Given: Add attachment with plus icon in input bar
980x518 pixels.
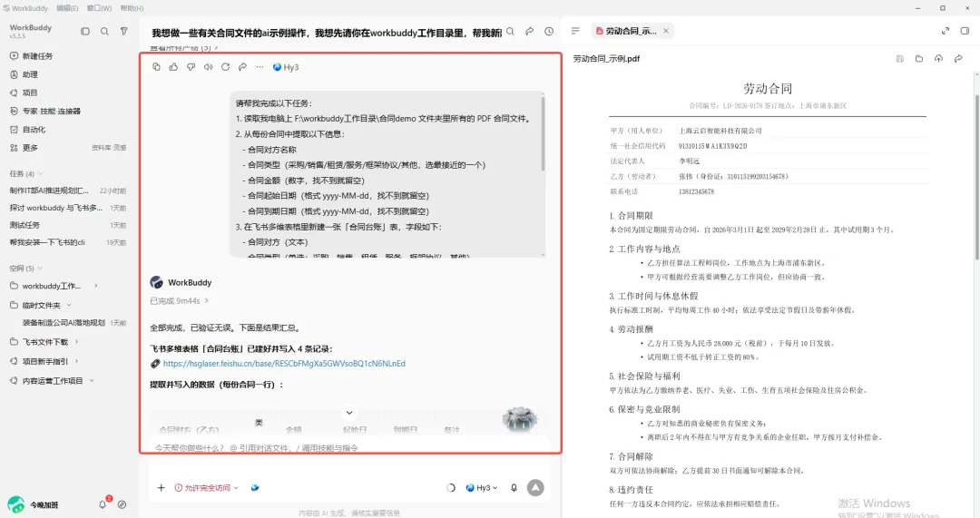Looking at the screenshot, I should [162, 487].
